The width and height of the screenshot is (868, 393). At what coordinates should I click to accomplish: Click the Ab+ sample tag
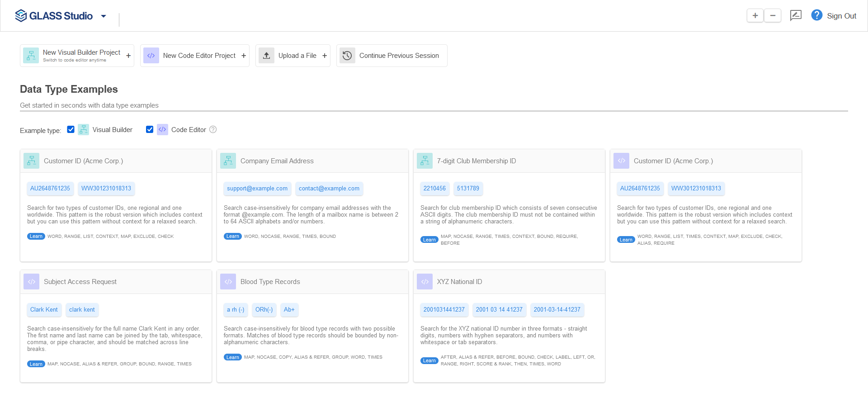(x=289, y=310)
